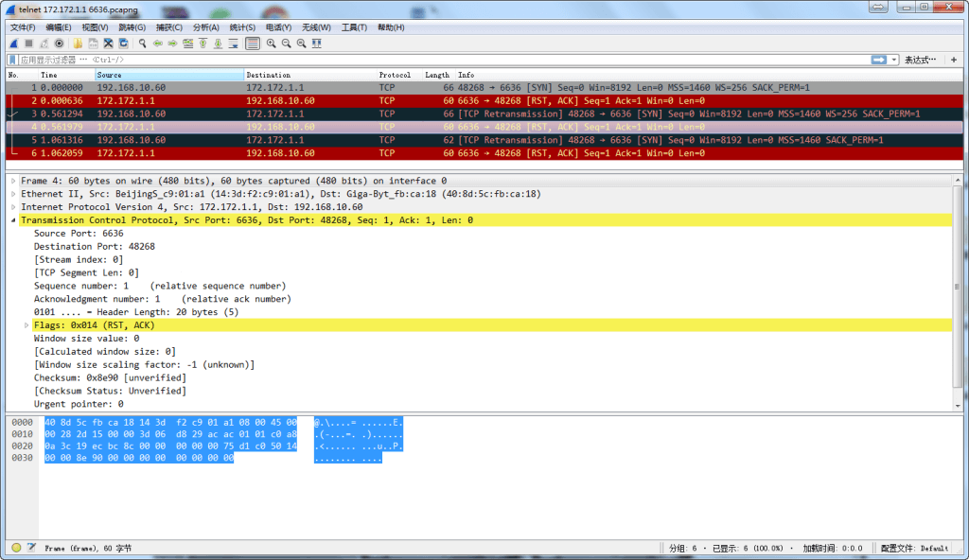Image resolution: width=969 pixels, height=560 pixels.
Task: Click the 表达式 expression button
Action: pos(920,60)
